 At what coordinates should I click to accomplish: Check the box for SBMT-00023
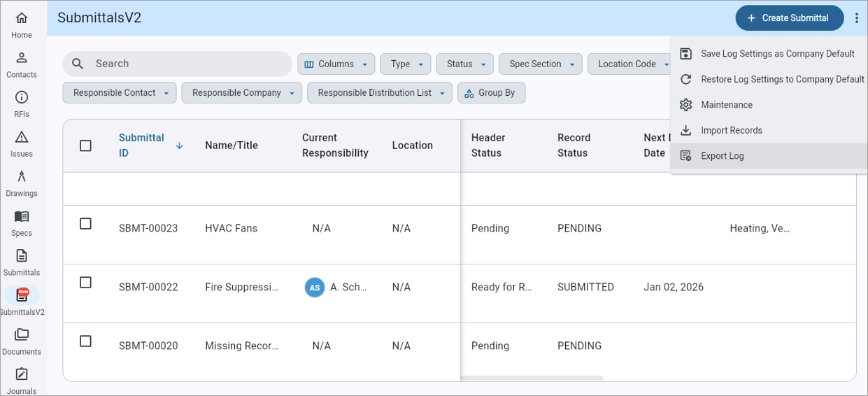[x=85, y=224]
